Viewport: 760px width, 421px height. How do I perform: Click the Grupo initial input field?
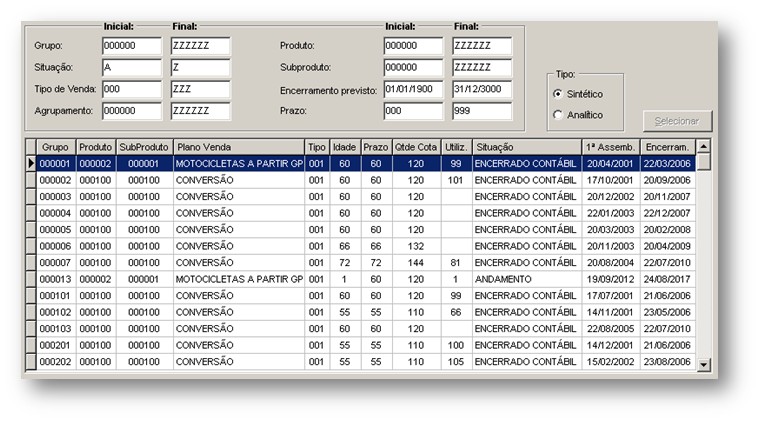pyautogui.click(x=132, y=46)
